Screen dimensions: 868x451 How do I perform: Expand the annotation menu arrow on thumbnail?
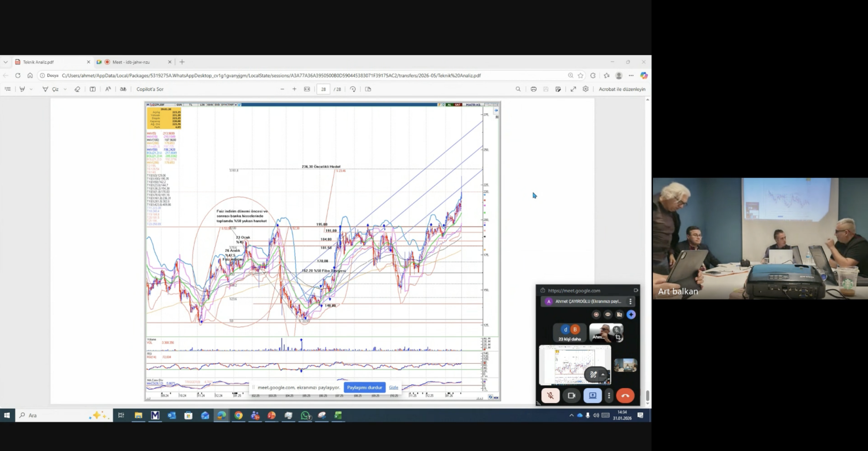[x=603, y=374]
